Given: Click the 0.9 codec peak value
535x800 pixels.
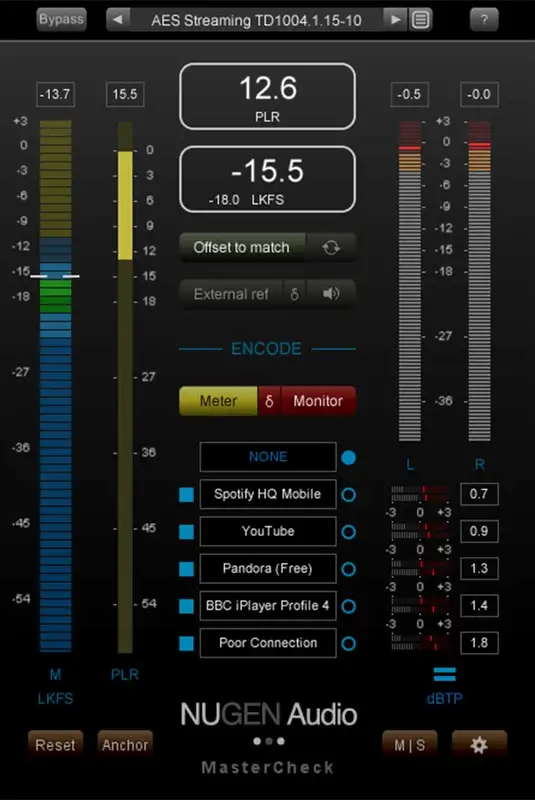Looking at the screenshot, I should 479,531.
